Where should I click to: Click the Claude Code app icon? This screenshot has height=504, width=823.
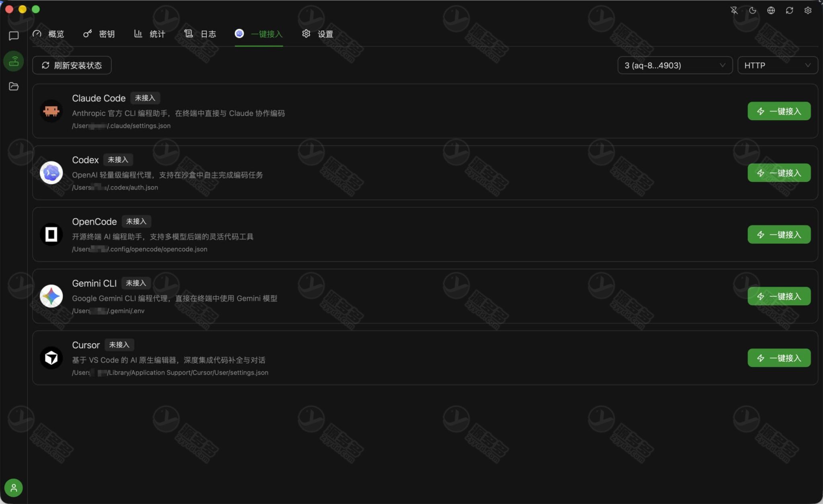[x=51, y=111]
